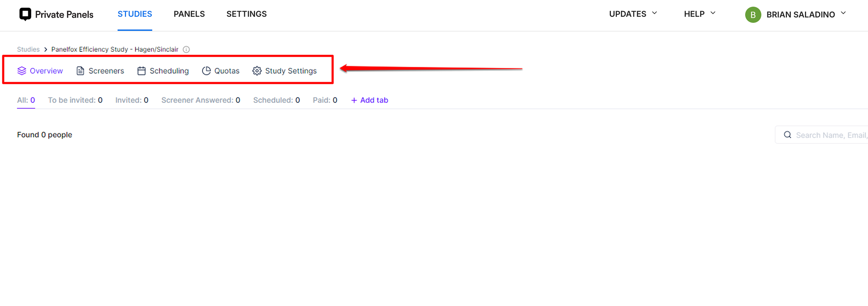The height and width of the screenshot is (306, 868).
Task: Navigate to the Studies breadcrumb link
Action: pos(28,49)
